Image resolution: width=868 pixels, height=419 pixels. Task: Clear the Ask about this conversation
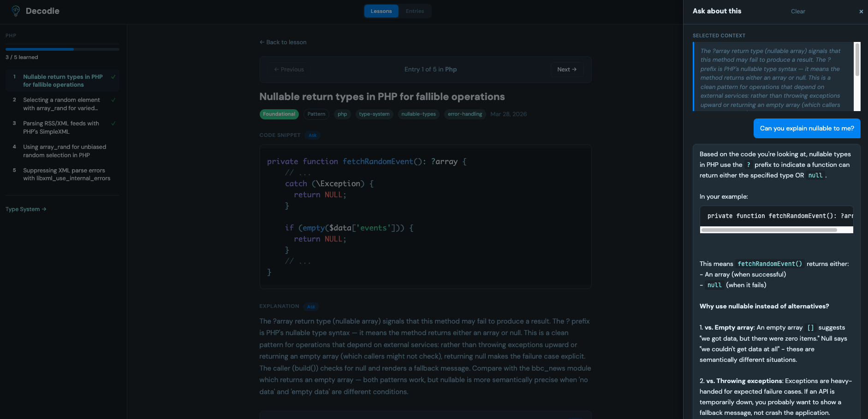tap(797, 12)
